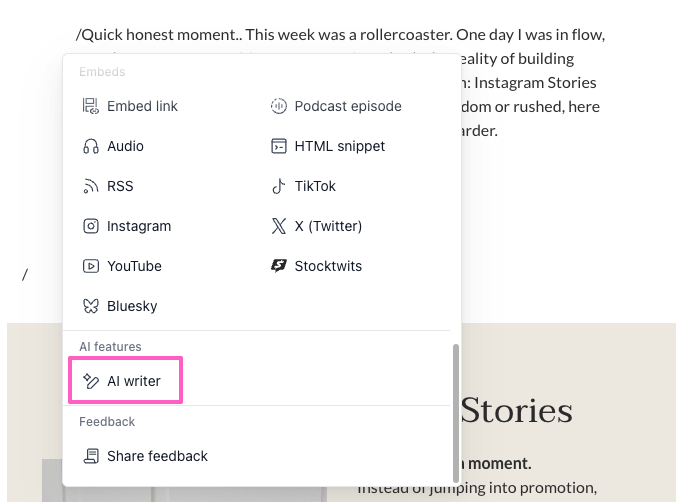Open Share feedback
This screenshot has height=502, width=676.
pos(145,456)
